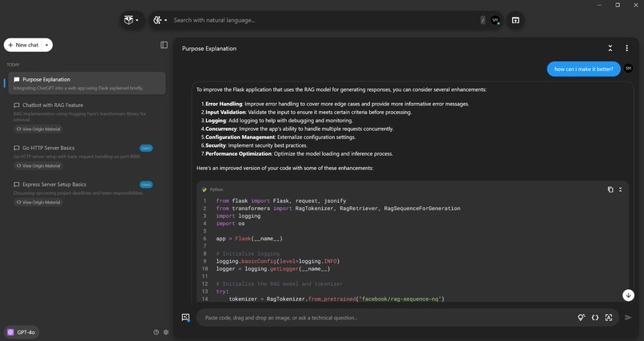Click the slash shortcut badge in the search bar
Image resolution: width=644 pixels, height=341 pixels.
(x=483, y=20)
